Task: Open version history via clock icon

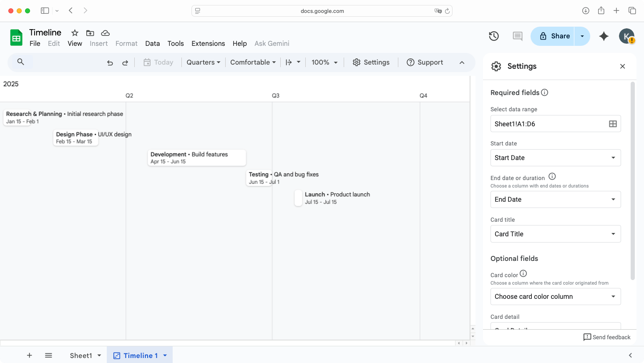Action: click(493, 36)
